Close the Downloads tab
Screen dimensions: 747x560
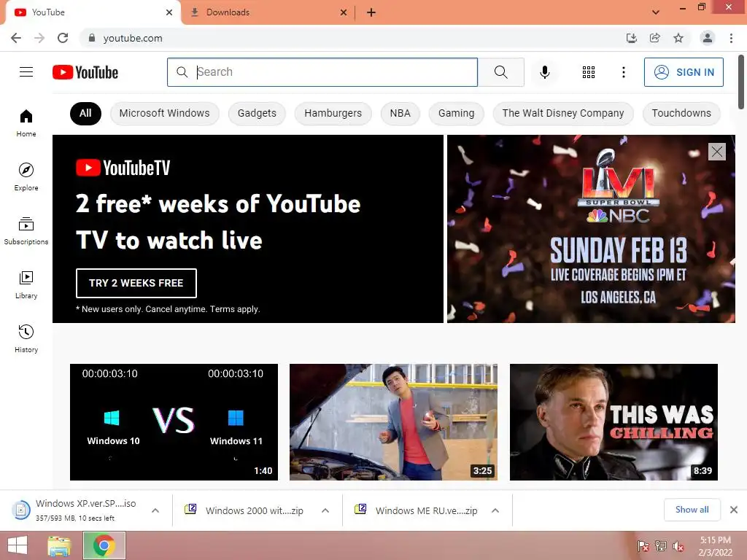tap(344, 12)
